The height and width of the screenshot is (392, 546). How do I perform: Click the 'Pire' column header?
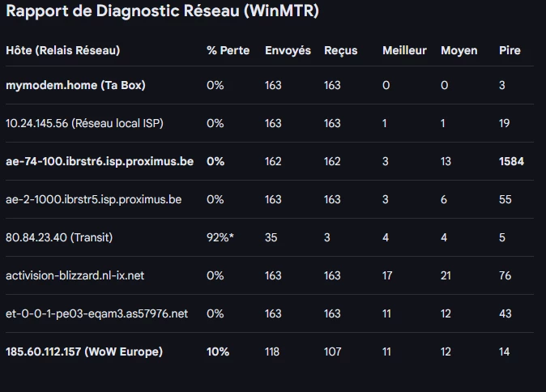(510, 50)
